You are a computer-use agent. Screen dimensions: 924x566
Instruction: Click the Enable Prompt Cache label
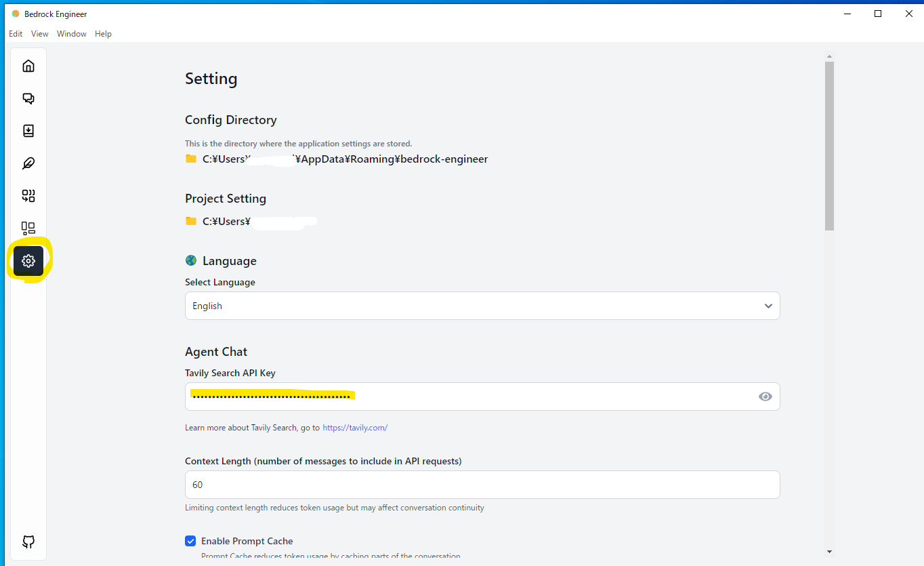point(247,541)
